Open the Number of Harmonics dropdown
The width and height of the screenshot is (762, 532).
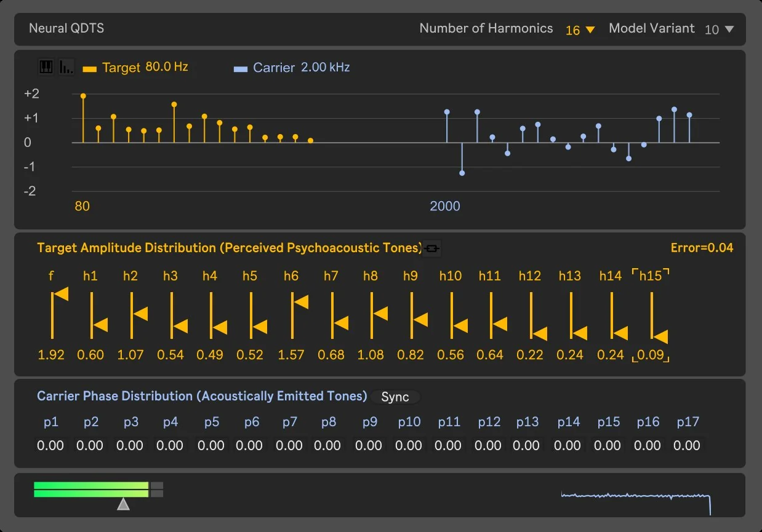(580, 29)
